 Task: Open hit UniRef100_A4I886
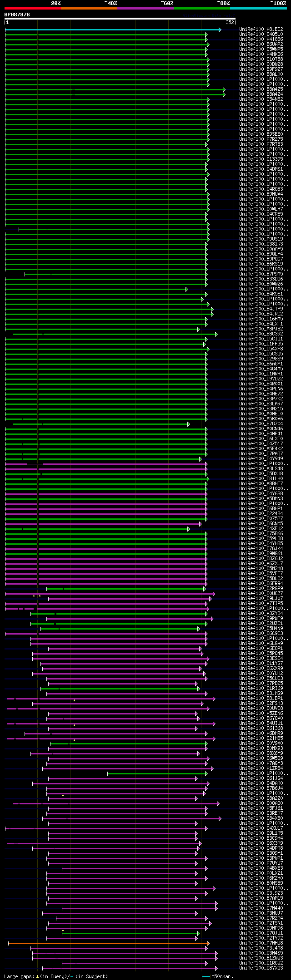click(x=261, y=39)
